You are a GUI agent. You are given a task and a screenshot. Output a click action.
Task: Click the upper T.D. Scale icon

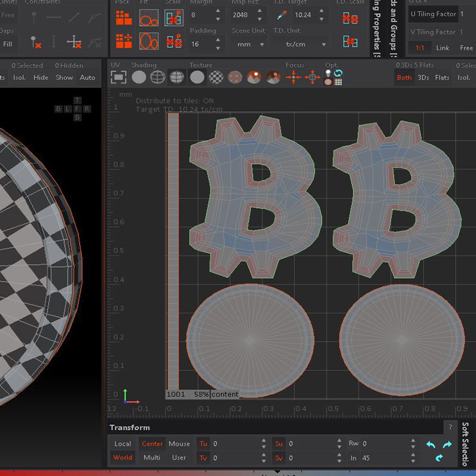[x=350, y=18]
